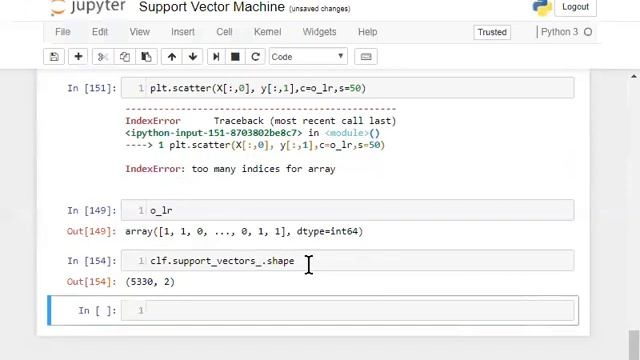Click 'too many indices for array' message

point(263,169)
